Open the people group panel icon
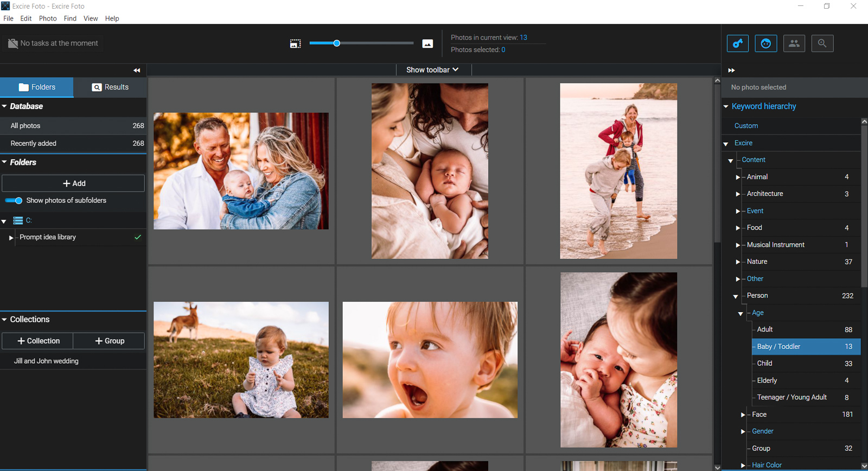This screenshot has width=868, height=471. pyautogui.click(x=794, y=43)
